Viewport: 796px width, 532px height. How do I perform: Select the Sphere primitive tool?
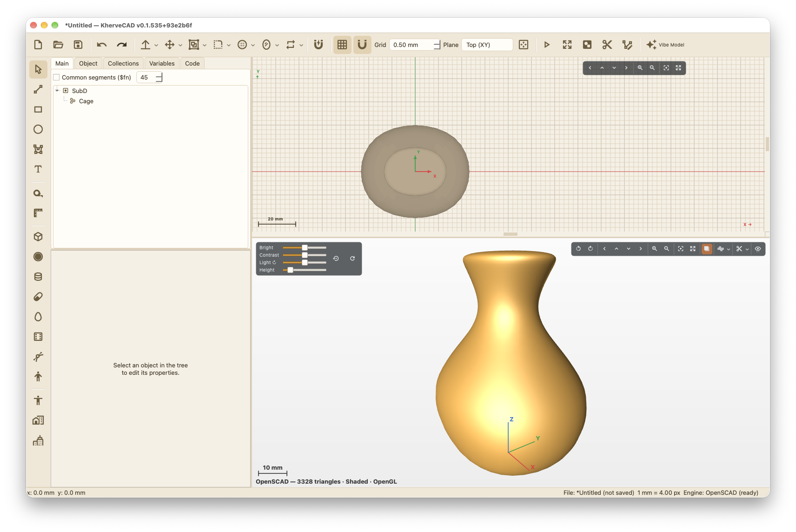[38, 257]
